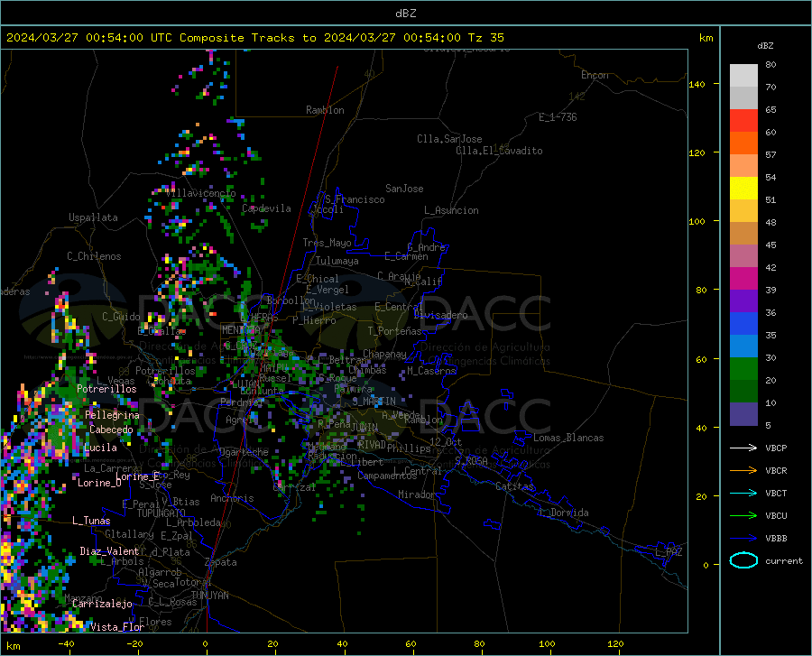Click the 'C_Guido' map label
This screenshot has width=812, height=656.
pyautogui.click(x=121, y=317)
